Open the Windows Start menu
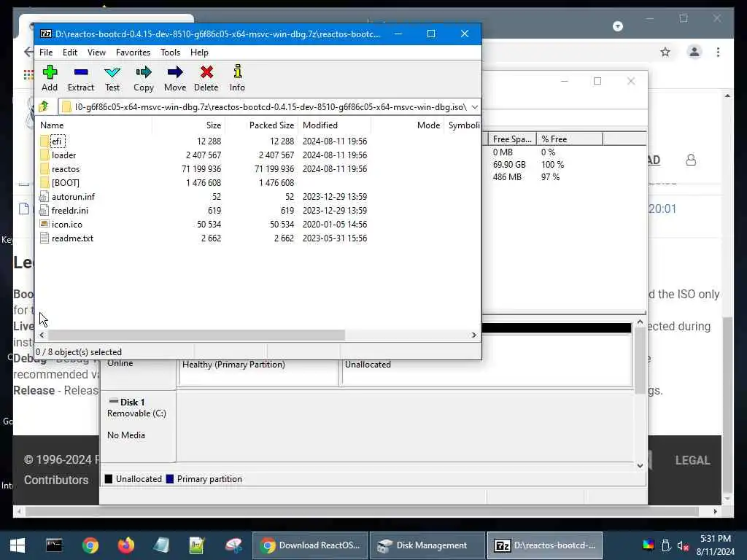 coord(18,545)
